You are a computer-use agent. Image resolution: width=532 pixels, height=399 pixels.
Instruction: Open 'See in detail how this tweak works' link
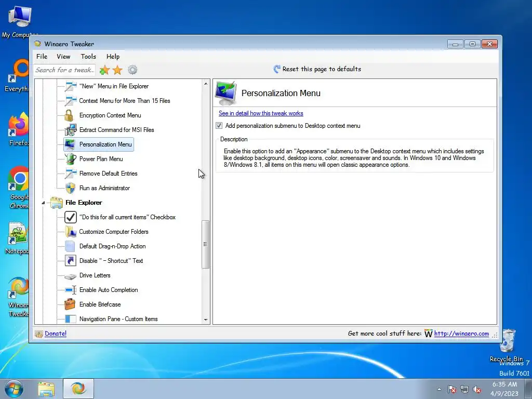pyautogui.click(x=261, y=113)
